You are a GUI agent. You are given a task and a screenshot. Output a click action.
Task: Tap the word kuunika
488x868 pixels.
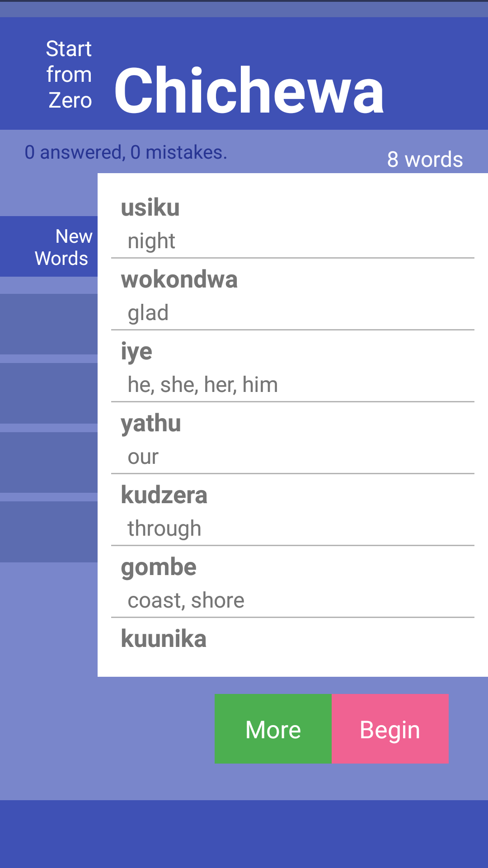click(x=164, y=639)
